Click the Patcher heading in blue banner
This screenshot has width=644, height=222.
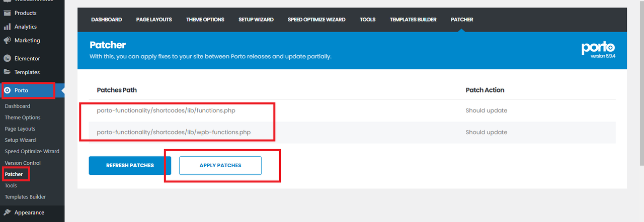(108, 45)
